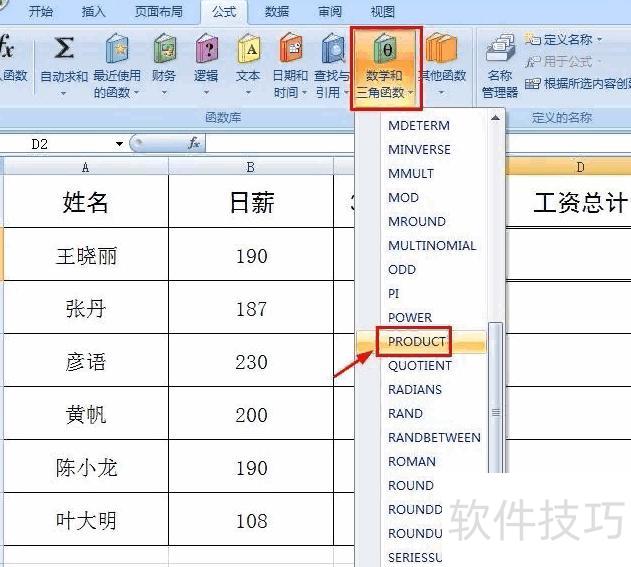Switch to the 审阅 tab
The height and width of the screenshot is (567, 631).
click(x=330, y=11)
